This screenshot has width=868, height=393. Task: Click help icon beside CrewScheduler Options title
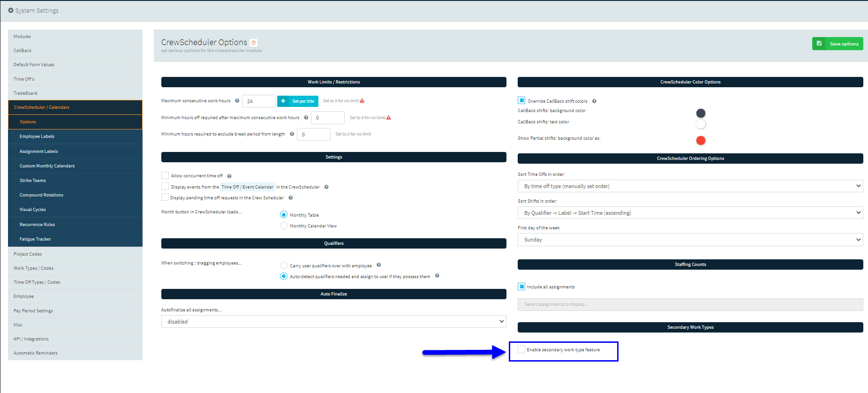tap(254, 43)
